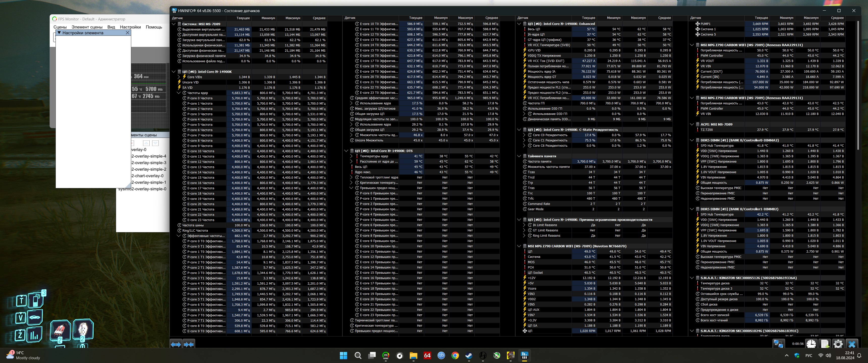Open HWiNFO remote network monitoring
Screen dimensions: 868x363
pos(778,344)
